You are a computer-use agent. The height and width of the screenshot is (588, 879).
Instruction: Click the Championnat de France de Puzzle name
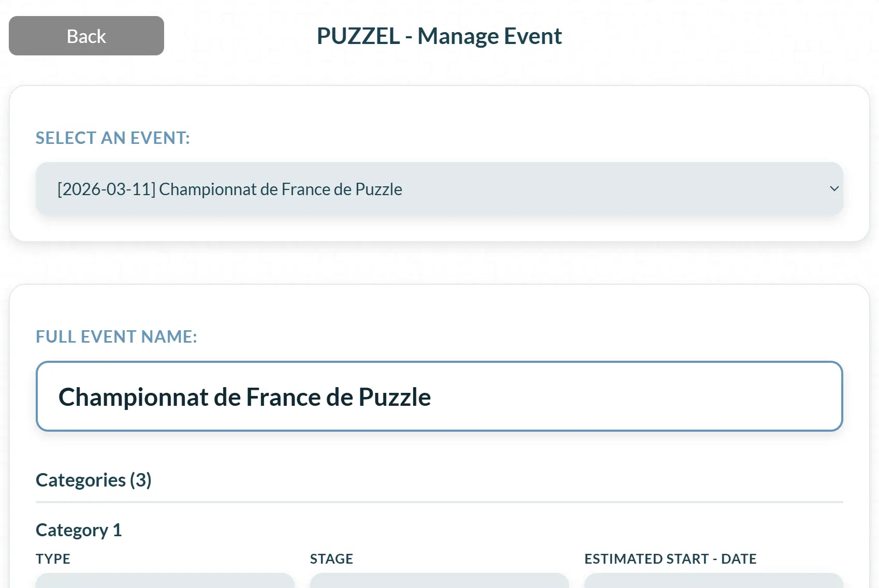(x=244, y=398)
